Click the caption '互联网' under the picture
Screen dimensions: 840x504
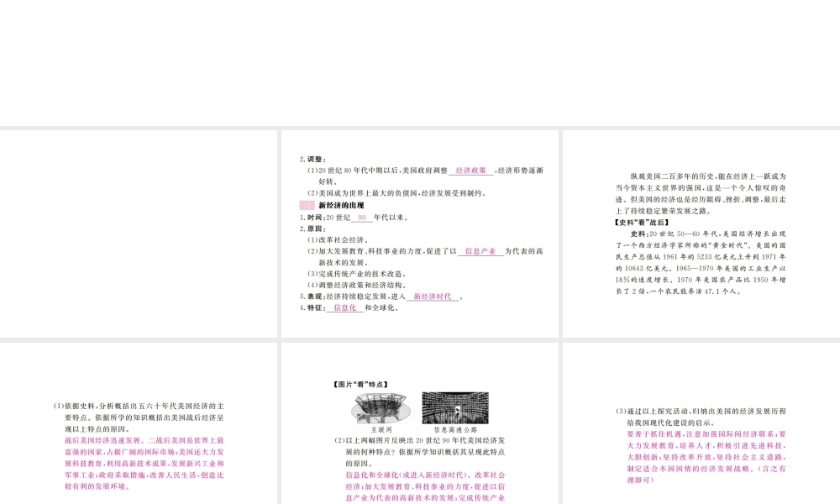click(x=381, y=429)
